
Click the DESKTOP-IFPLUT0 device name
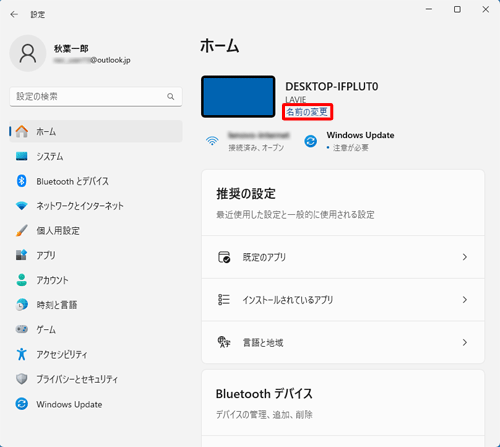(332, 87)
